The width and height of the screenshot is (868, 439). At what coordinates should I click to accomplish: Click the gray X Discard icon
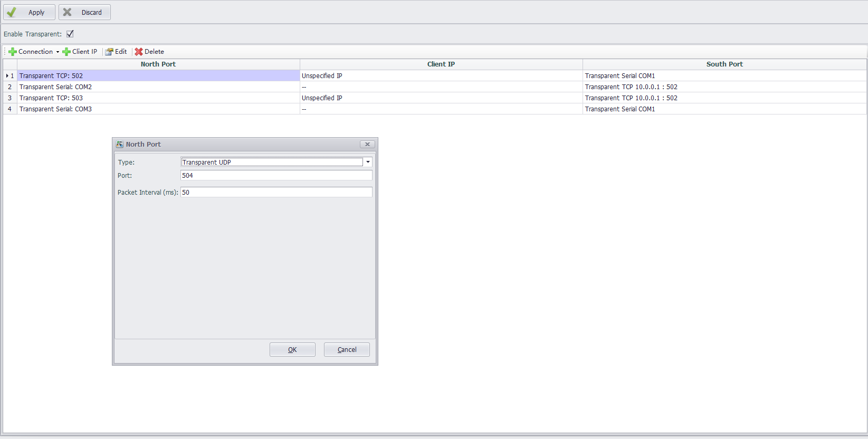click(x=68, y=12)
